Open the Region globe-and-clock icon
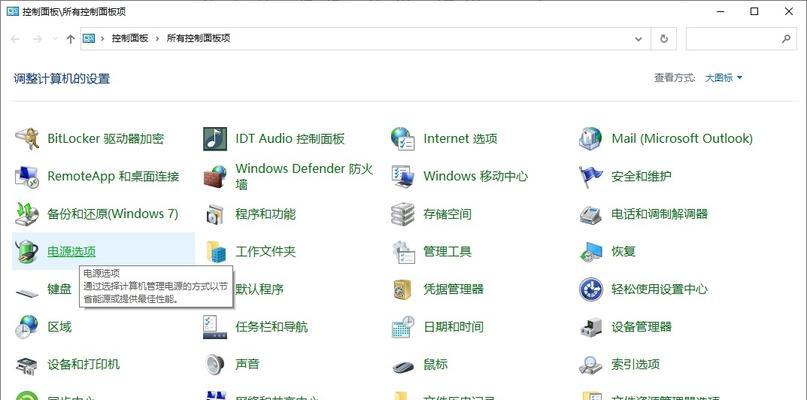Viewport: 807px width, 400px height. [27, 327]
